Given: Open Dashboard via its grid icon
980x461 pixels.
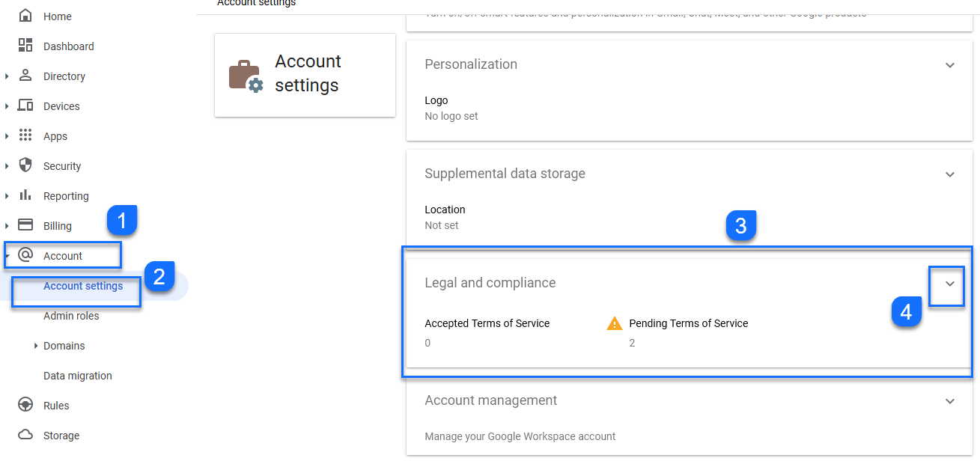Looking at the screenshot, I should [x=25, y=46].
